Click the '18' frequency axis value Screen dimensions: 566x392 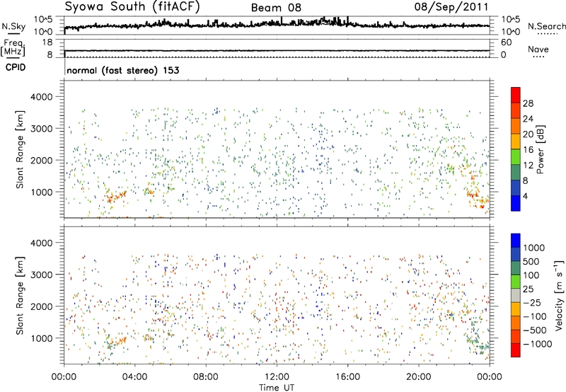pos(47,42)
